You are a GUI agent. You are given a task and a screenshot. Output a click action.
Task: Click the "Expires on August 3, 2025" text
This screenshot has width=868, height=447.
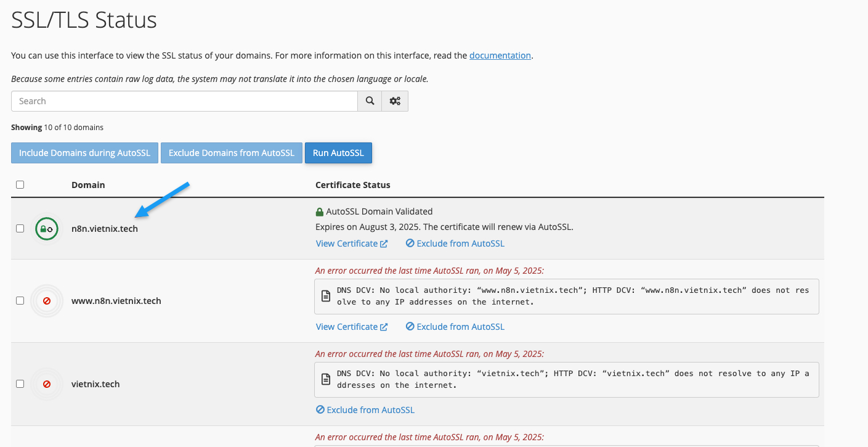(367, 227)
